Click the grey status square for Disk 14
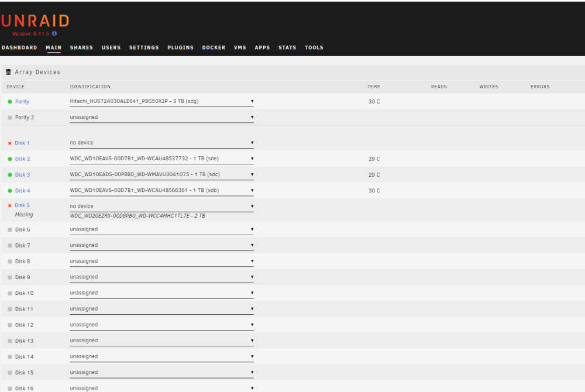 [x=10, y=357]
